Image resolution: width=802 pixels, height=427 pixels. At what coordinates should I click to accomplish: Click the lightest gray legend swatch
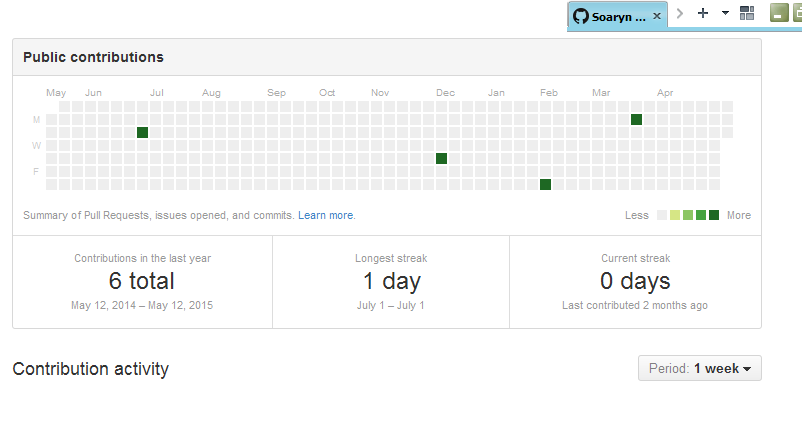662,215
